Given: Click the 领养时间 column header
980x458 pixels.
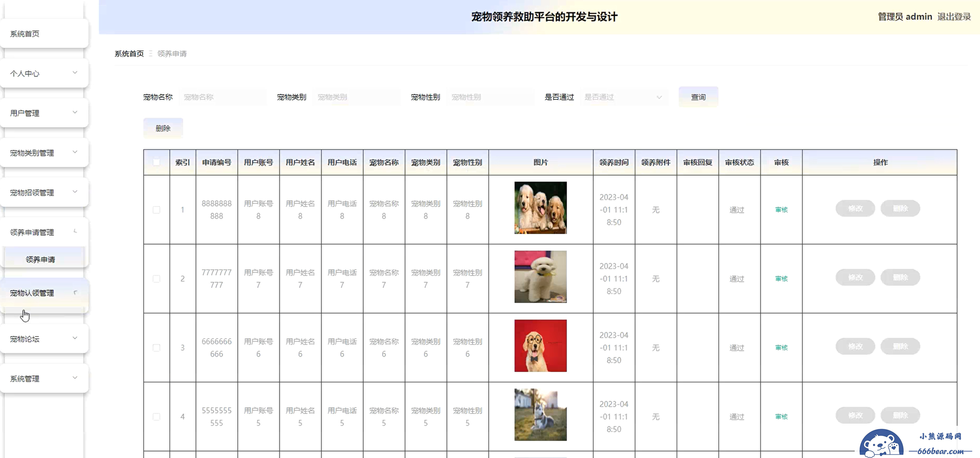Looking at the screenshot, I should click(614, 162).
